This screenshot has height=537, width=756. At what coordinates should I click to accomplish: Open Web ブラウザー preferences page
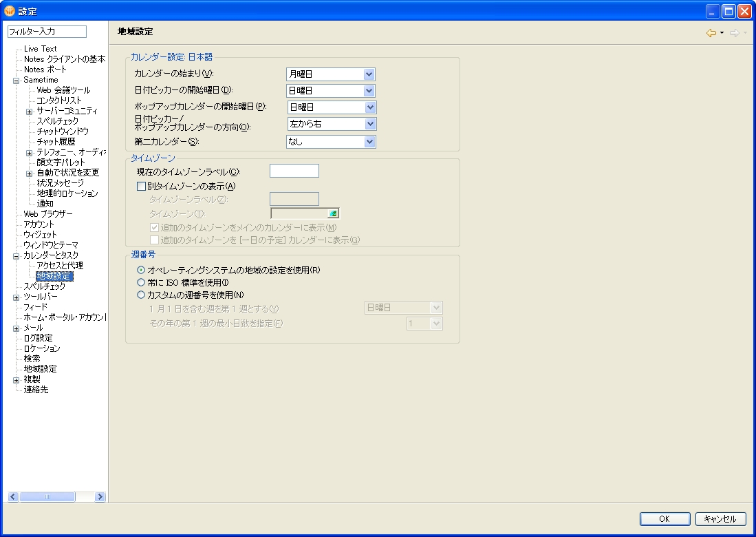48,214
